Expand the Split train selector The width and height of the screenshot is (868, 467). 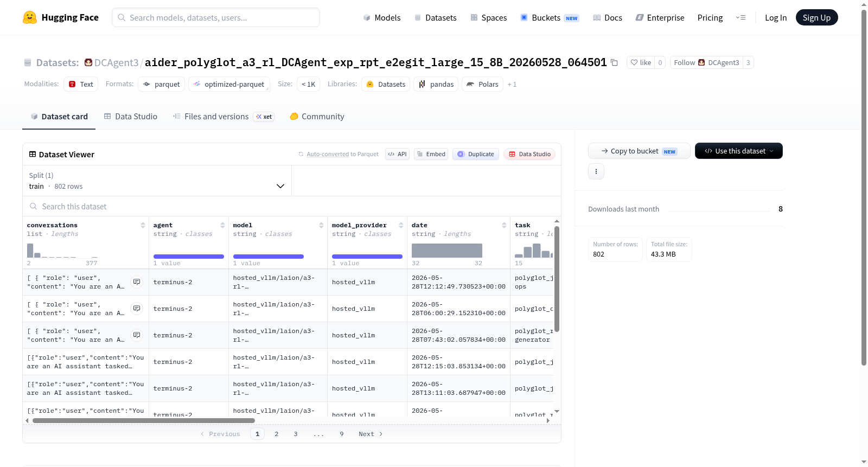(157, 181)
